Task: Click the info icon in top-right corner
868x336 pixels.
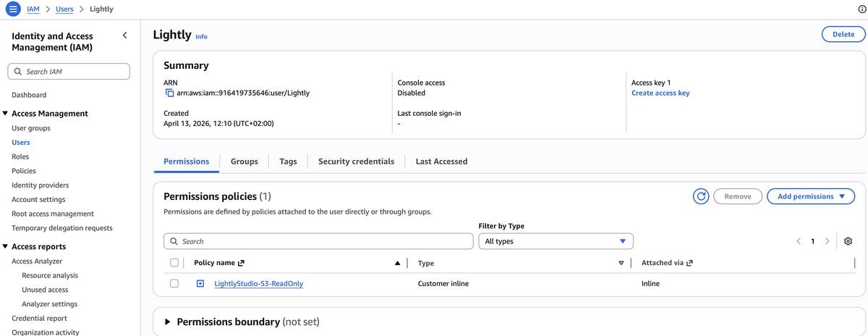Action: click(x=861, y=9)
